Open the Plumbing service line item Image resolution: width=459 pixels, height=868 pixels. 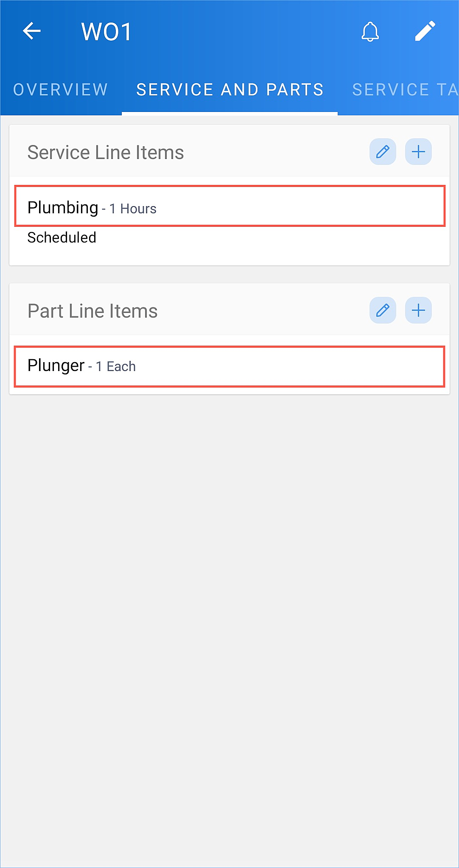click(x=229, y=206)
